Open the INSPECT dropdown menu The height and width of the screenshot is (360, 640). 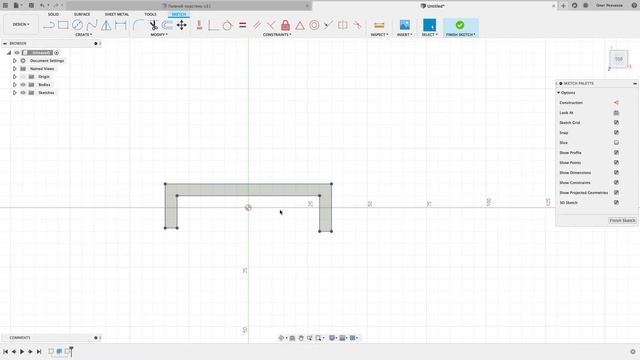pyautogui.click(x=379, y=35)
